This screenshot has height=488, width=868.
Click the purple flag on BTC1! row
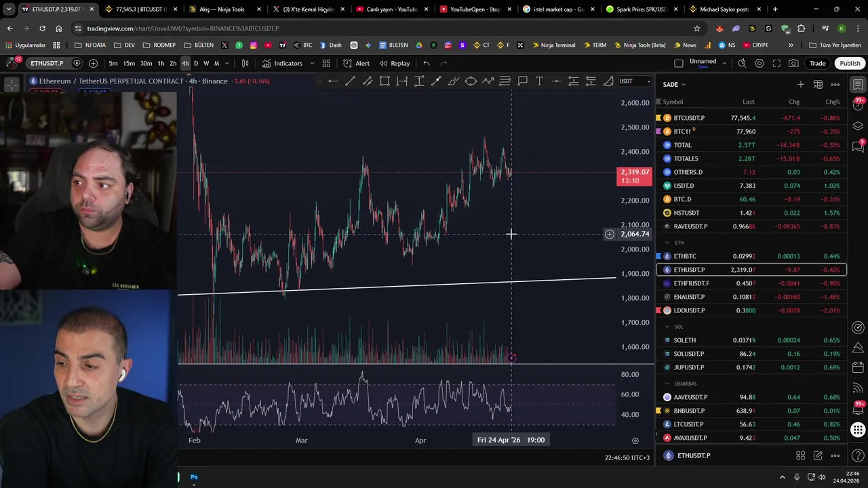658,131
